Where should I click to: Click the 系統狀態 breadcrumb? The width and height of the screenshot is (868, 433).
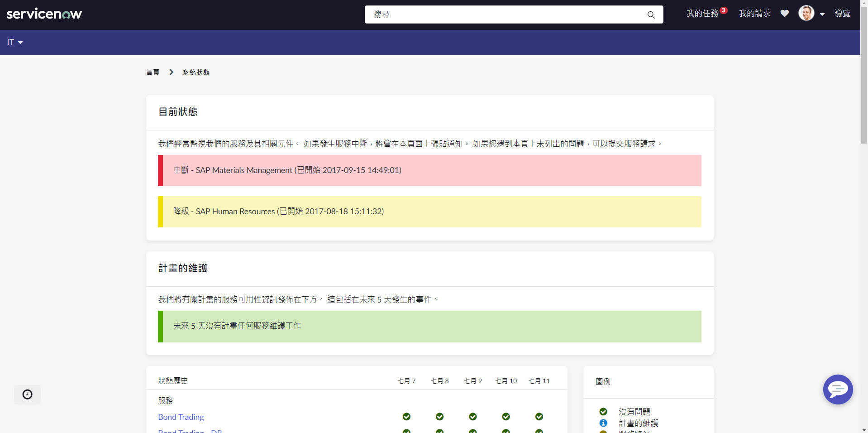196,72
